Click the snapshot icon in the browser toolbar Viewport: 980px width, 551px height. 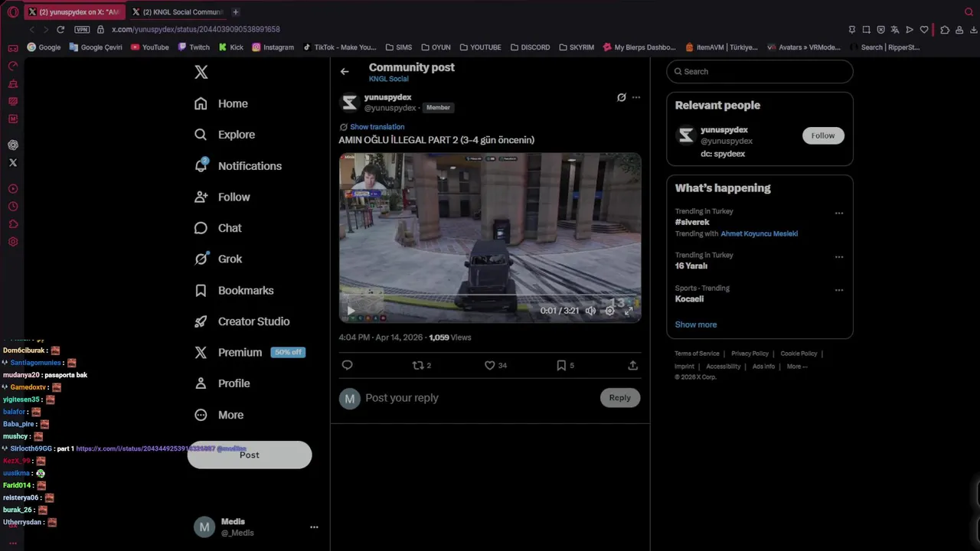click(866, 30)
